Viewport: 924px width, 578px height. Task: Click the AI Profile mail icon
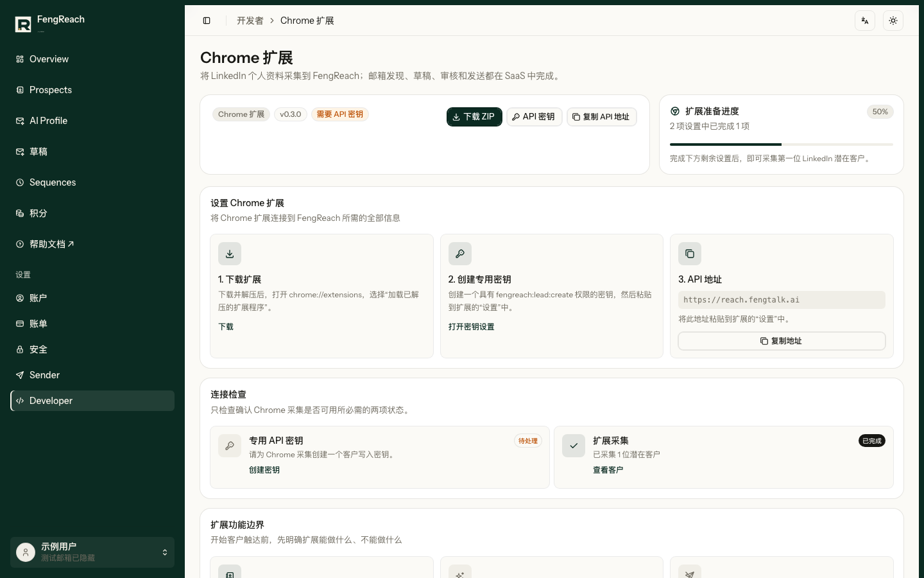[x=20, y=121]
